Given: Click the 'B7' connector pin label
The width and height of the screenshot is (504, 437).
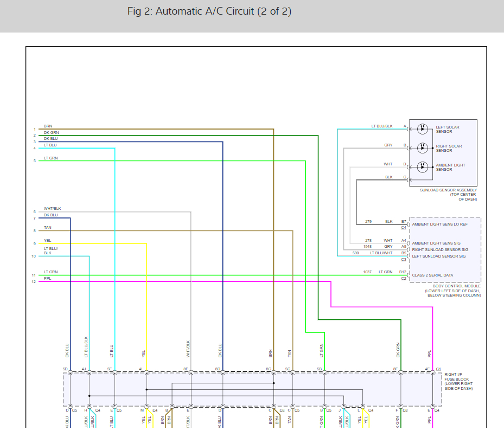Looking at the screenshot, I should pos(404,222).
